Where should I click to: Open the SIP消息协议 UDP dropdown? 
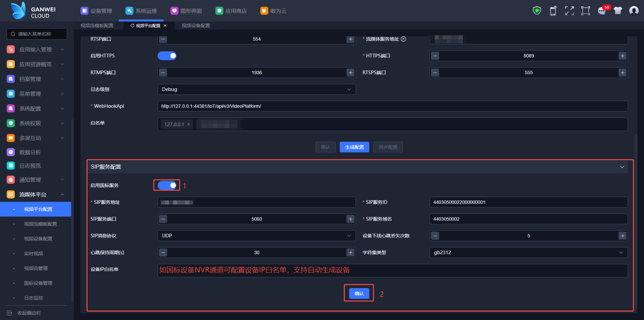pos(256,236)
